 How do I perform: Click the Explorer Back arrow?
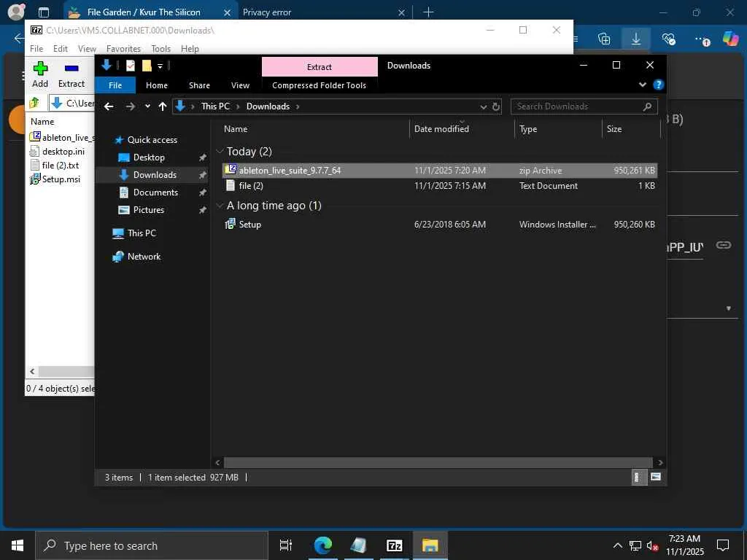(x=109, y=106)
